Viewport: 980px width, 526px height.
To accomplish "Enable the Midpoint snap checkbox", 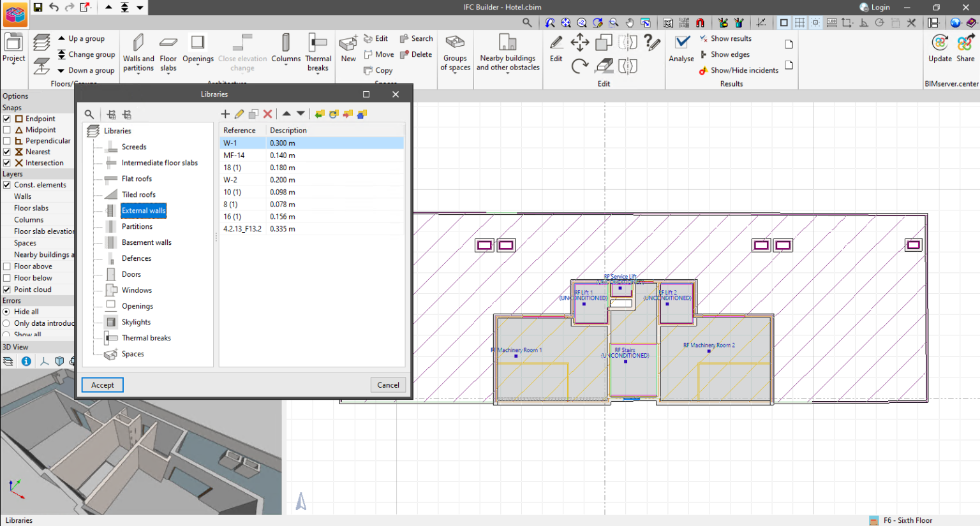I will (7, 130).
